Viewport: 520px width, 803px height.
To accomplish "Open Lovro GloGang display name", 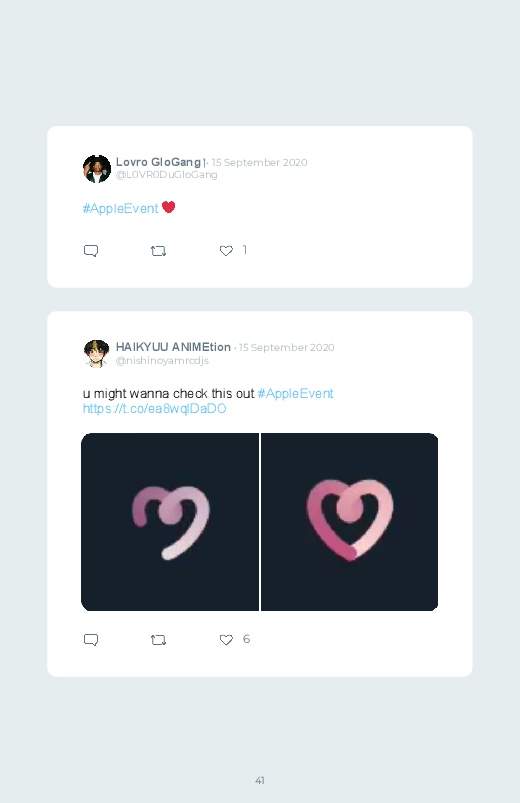I will click(x=160, y=162).
